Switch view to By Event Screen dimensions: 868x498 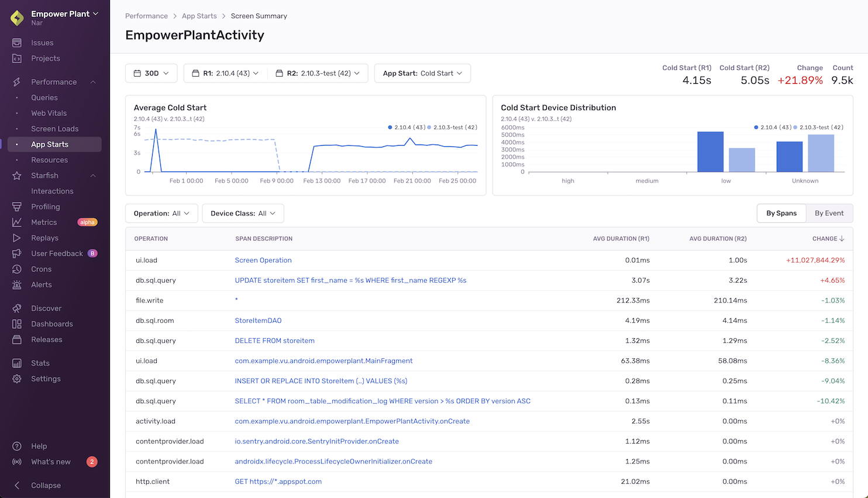(829, 214)
